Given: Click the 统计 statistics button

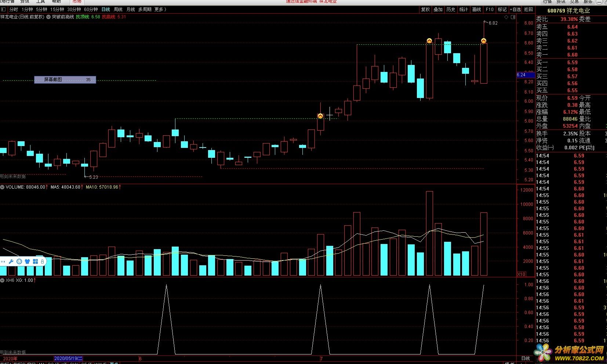Looking at the screenshot, I should [464, 10].
